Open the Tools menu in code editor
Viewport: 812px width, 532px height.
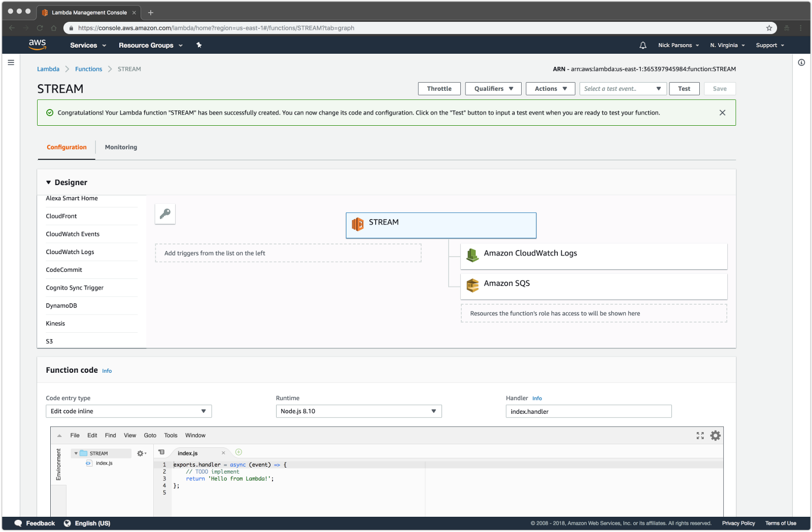pyautogui.click(x=171, y=436)
